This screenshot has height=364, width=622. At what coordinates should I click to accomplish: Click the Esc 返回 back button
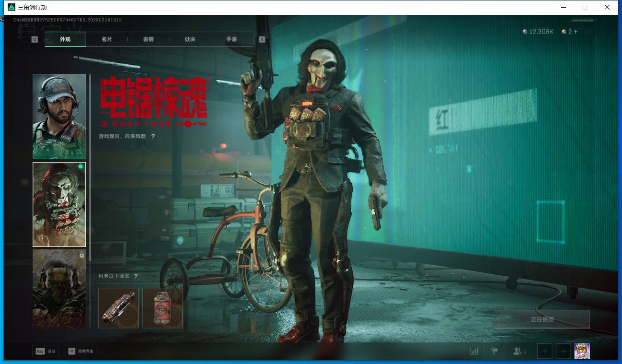click(x=46, y=352)
